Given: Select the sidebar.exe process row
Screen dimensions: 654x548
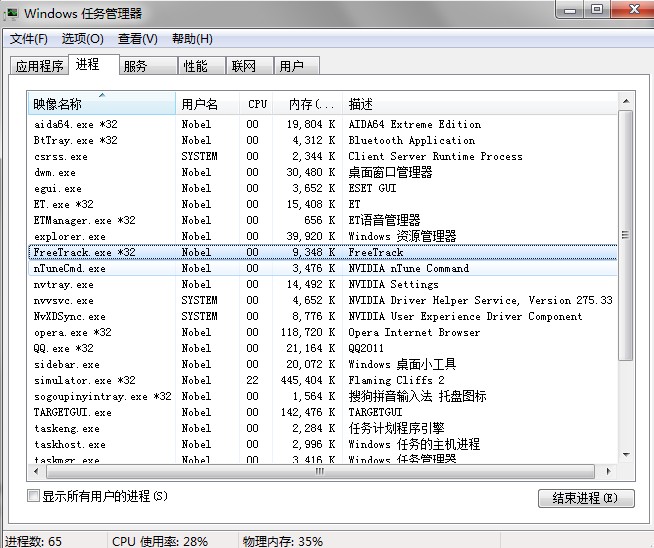Looking at the screenshot, I should [x=323, y=364].
